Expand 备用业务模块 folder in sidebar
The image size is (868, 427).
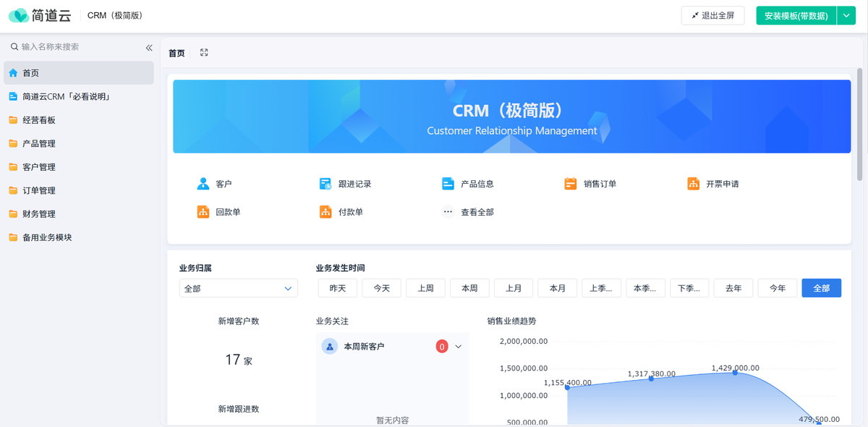tap(79, 237)
